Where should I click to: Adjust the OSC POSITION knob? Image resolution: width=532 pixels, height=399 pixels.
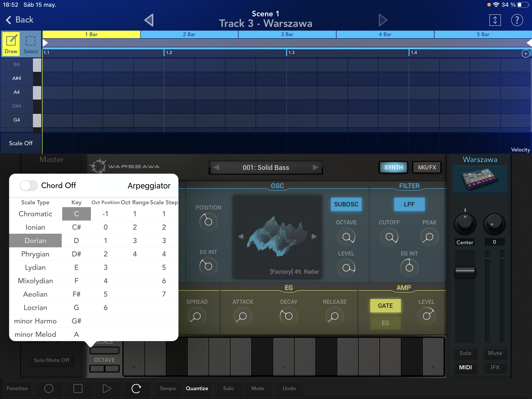[x=208, y=222]
